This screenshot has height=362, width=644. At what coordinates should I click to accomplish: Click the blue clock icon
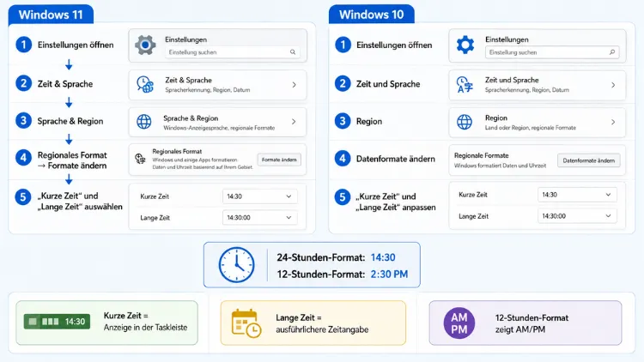[x=236, y=265]
